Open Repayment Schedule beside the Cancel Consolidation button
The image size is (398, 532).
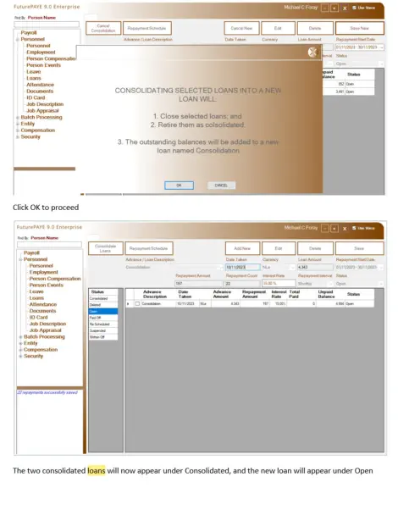click(x=146, y=28)
